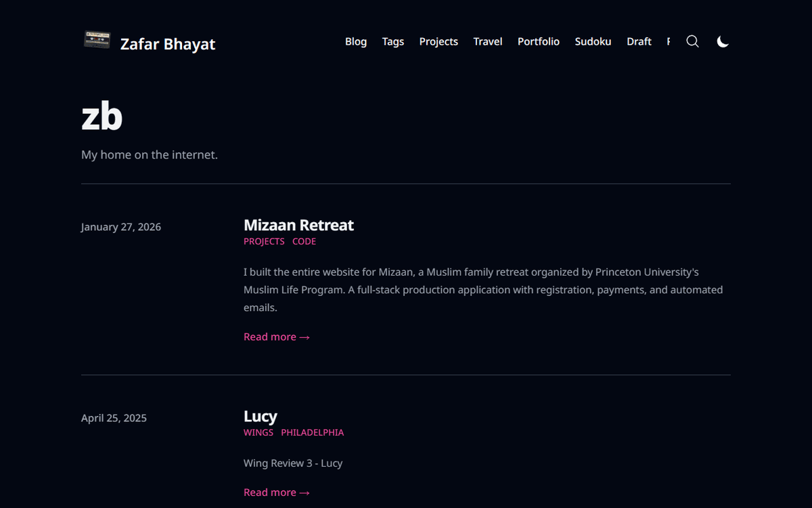Filter posts by the WINGS tag

258,432
